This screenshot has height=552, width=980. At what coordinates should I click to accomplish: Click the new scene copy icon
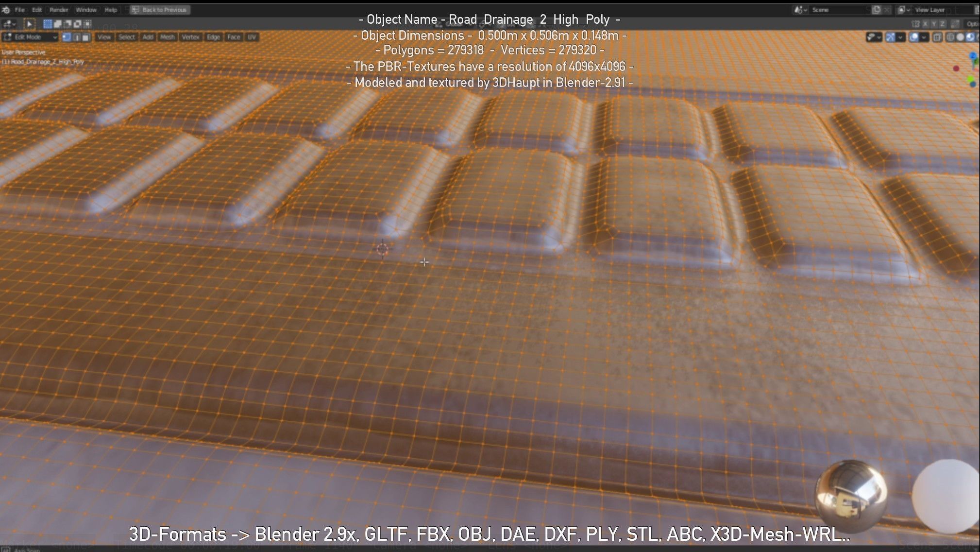click(876, 10)
